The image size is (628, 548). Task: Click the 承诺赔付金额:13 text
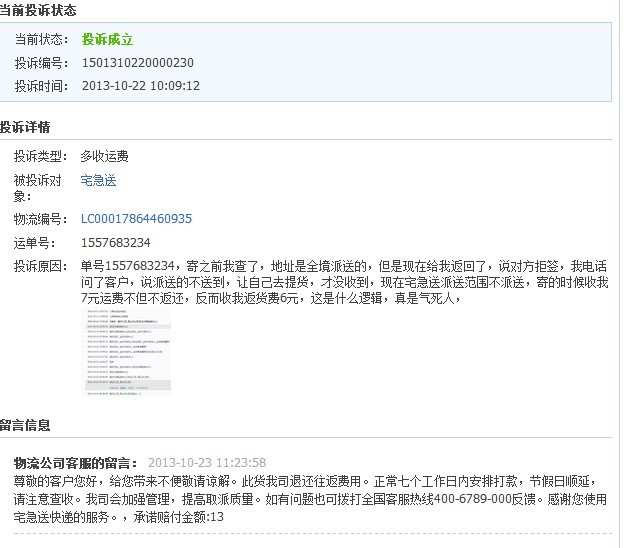[x=179, y=517]
